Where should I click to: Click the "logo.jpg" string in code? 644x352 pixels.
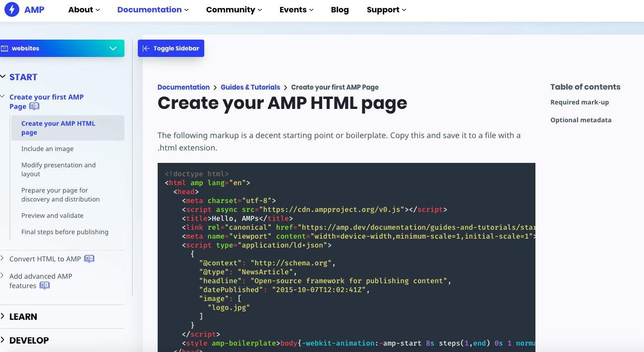pos(229,307)
